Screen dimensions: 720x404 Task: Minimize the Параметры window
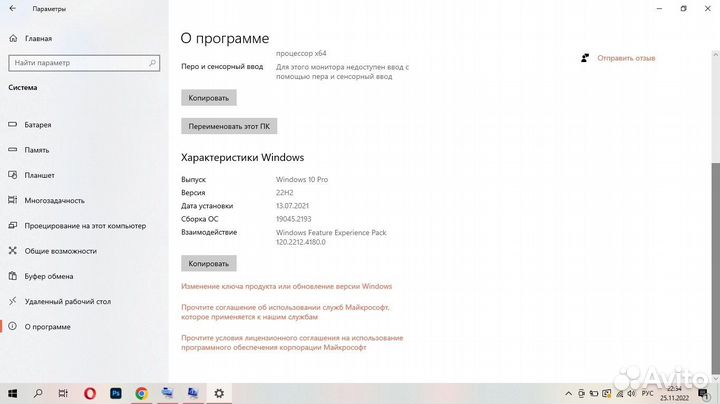[659, 8]
